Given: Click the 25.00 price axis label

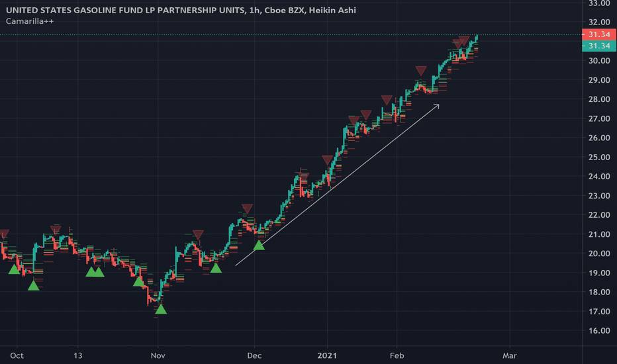Looking at the screenshot, I should 599,157.
